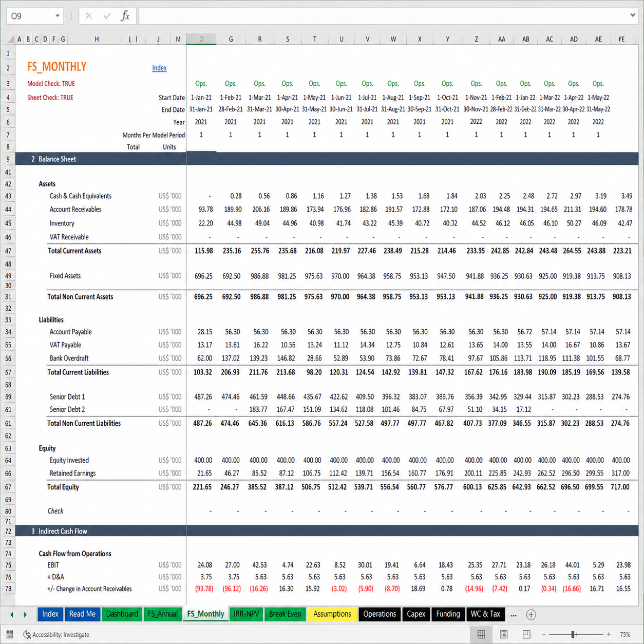
Task: Click the Select All corner triangle
Action: (10, 40)
